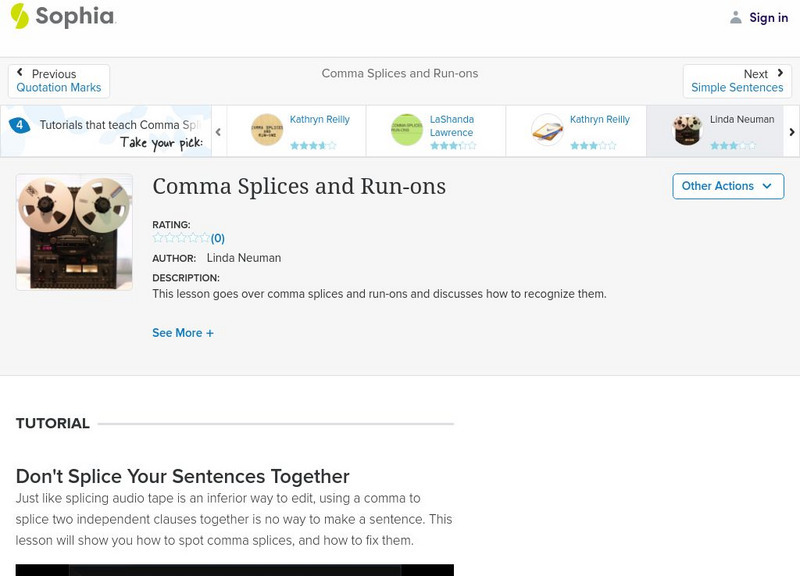The width and height of the screenshot is (800, 576).
Task: Click the number 4 tutorials badge
Action: click(x=19, y=125)
